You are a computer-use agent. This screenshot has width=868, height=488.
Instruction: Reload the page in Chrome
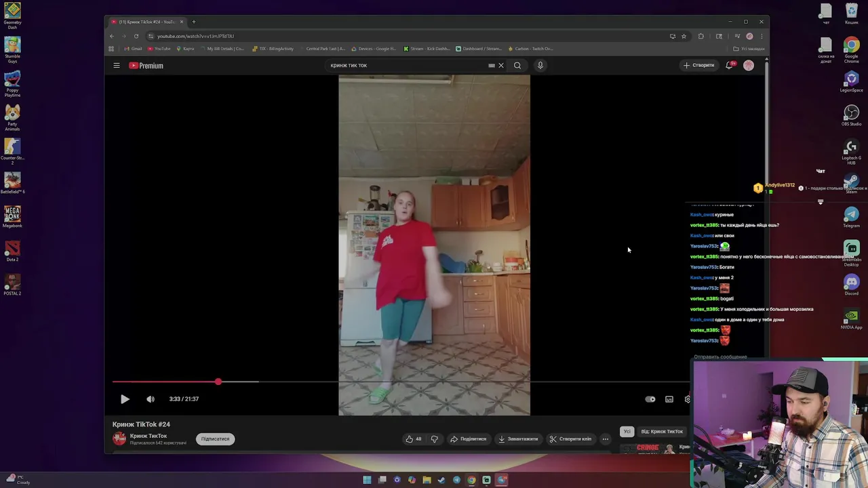136,36
